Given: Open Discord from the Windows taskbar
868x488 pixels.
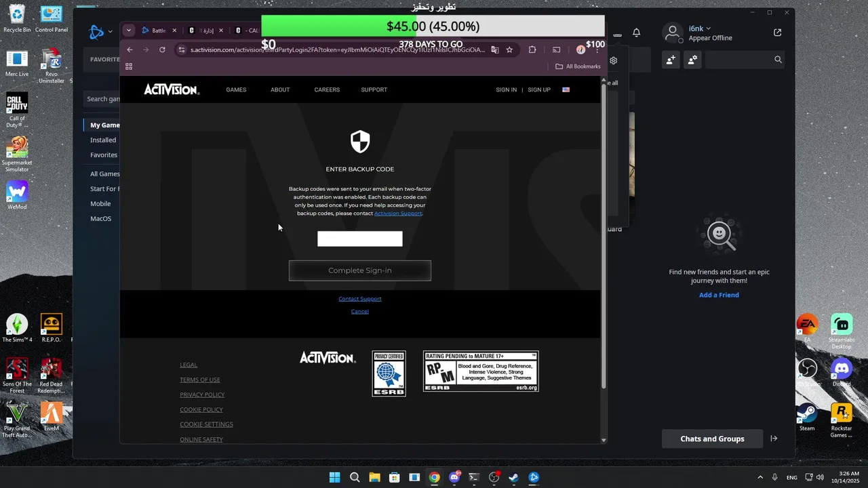Looking at the screenshot, I should click(454, 477).
